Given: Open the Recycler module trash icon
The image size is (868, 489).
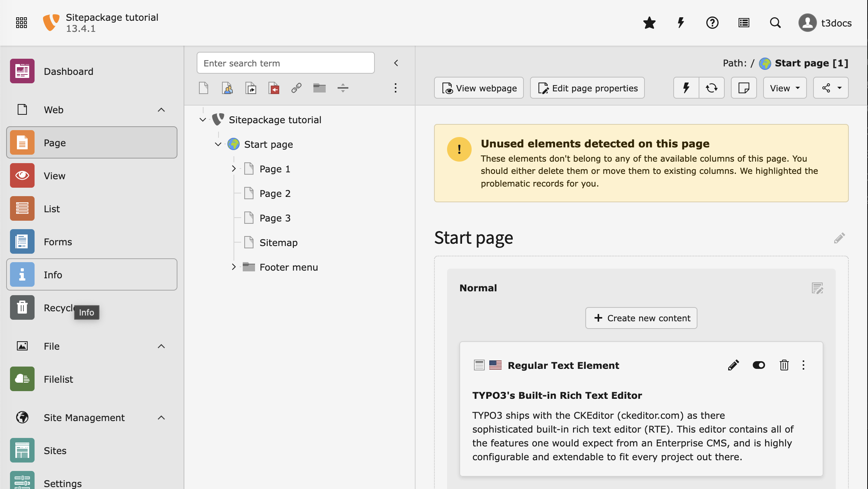Looking at the screenshot, I should coord(22,307).
